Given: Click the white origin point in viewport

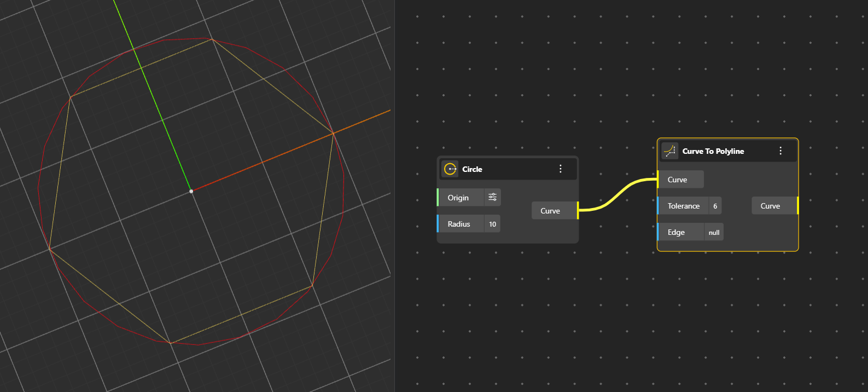Looking at the screenshot, I should [191, 191].
